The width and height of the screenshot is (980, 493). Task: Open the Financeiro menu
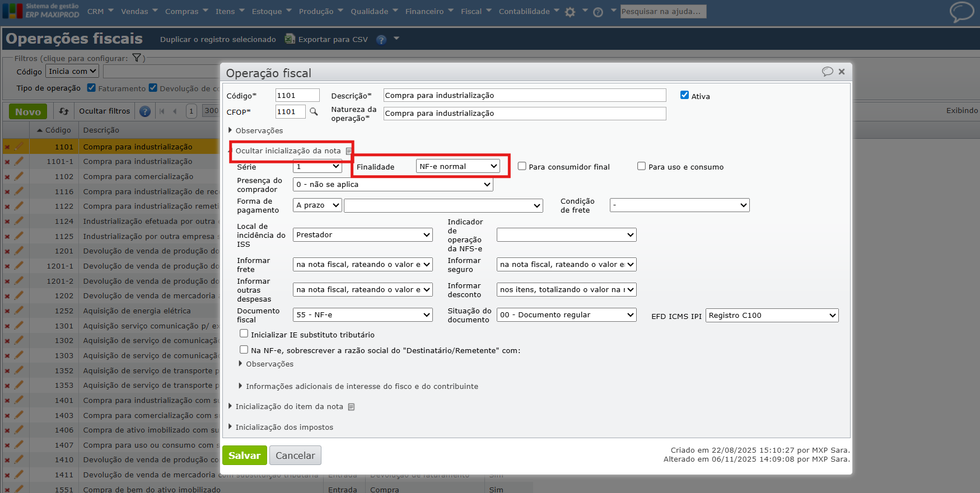click(430, 11)
